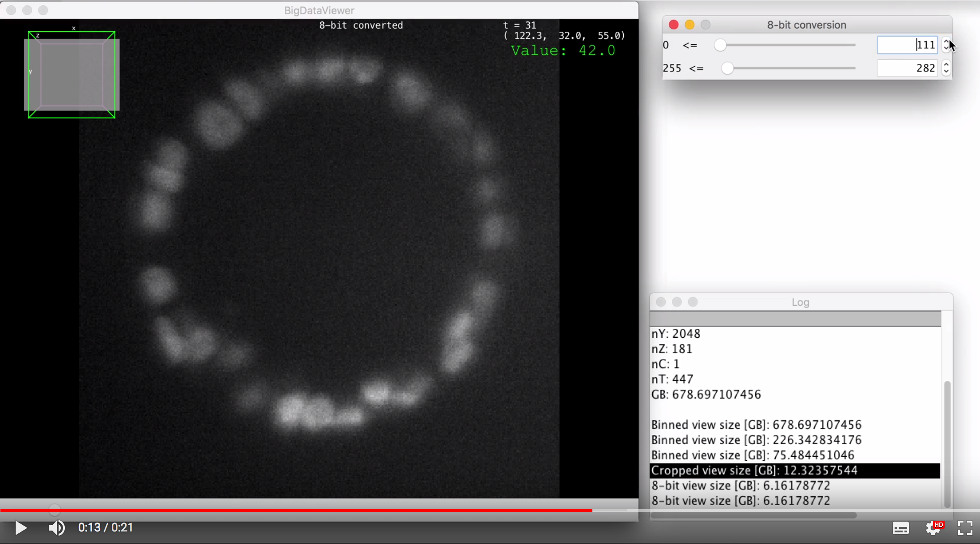
Task: Click the BigDataViewer 3D orientation box overlay
Action: [72, 74]
